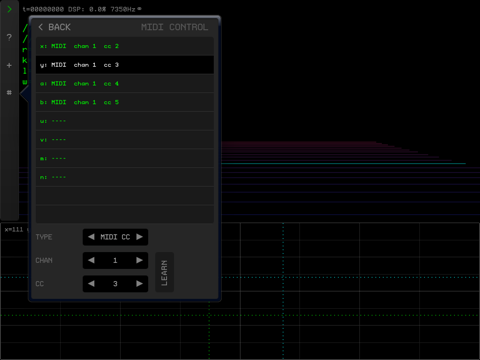Click the plus icon in sidebar
480x360 pixels.
(9, 65)
